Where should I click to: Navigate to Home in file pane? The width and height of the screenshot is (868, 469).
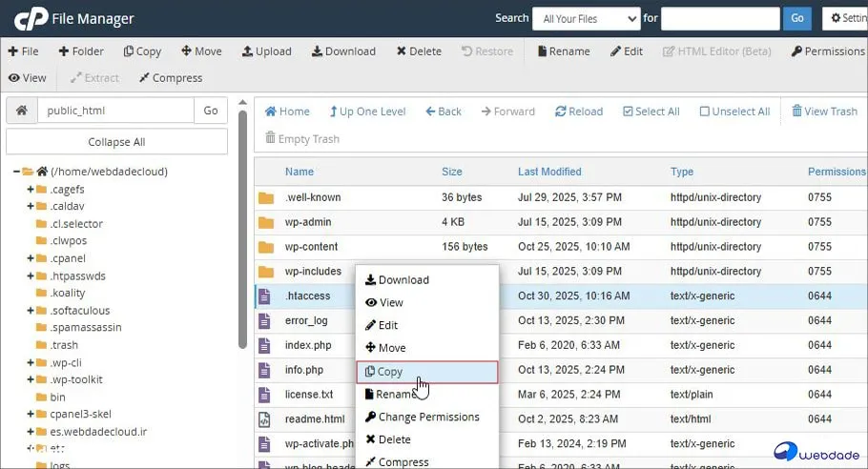pyautogui.click(x=287, y=112)
